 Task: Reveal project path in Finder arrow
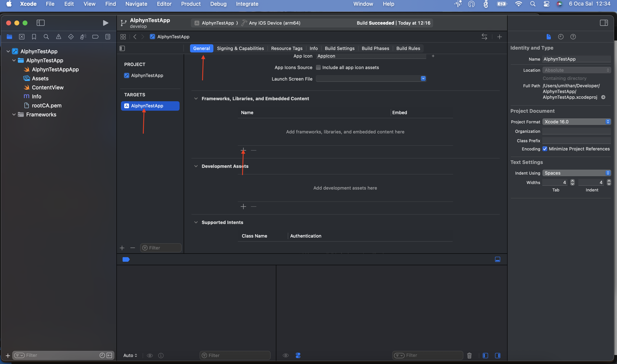pyautogui.click(x=603, y=97)
